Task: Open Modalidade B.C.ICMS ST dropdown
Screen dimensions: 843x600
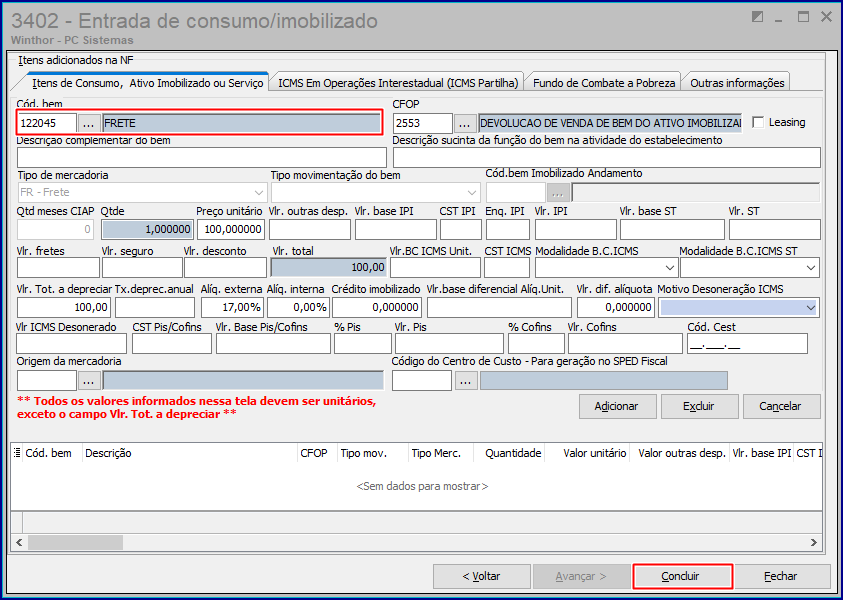Action: [811, 267]
